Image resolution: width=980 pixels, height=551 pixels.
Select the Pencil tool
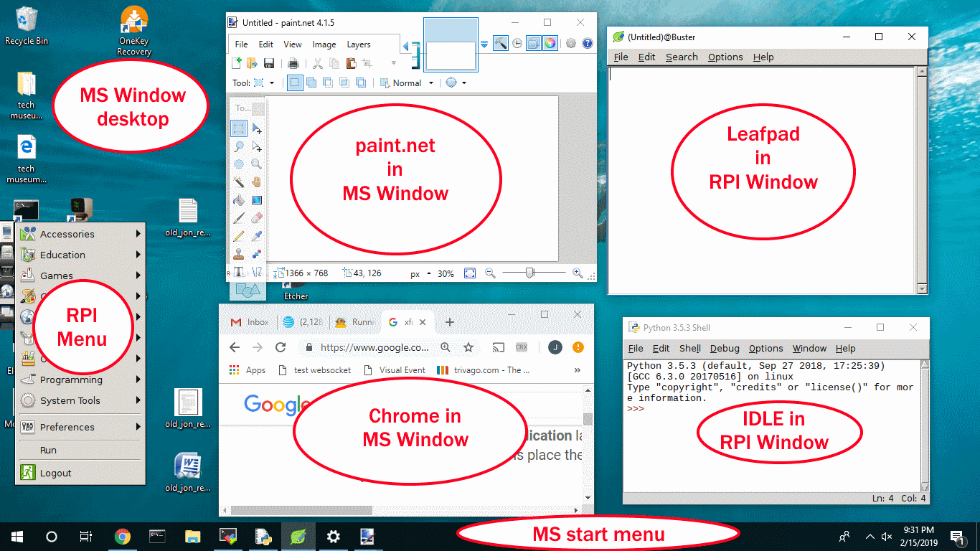pos(239,235)
